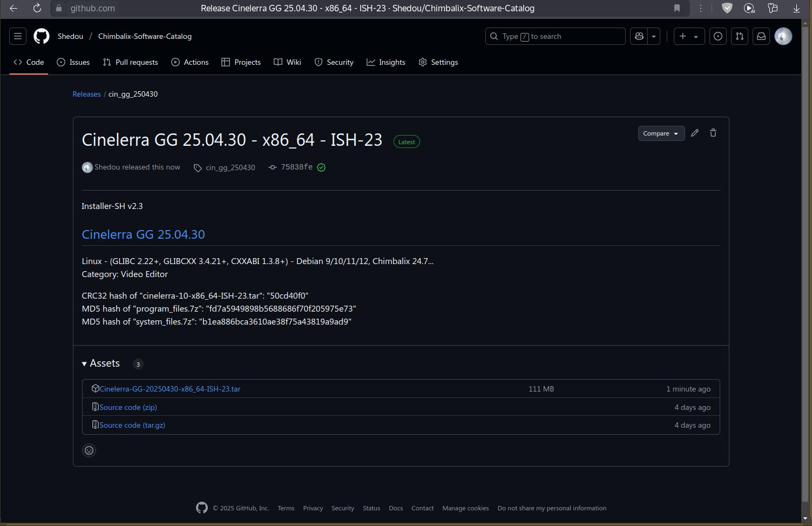Switch to the Actions tab
Image resolution: width=812 pixels, height=526 pixels.
tap(190, 62)
